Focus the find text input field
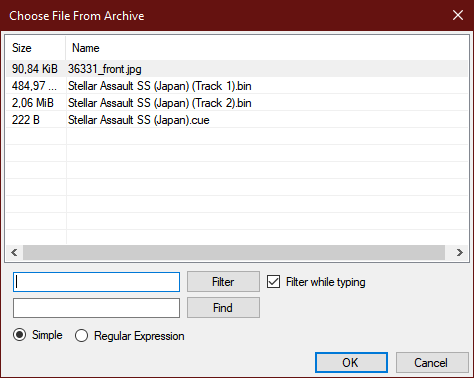The width and height of the screenshot is (474, 378). [96, 308]
